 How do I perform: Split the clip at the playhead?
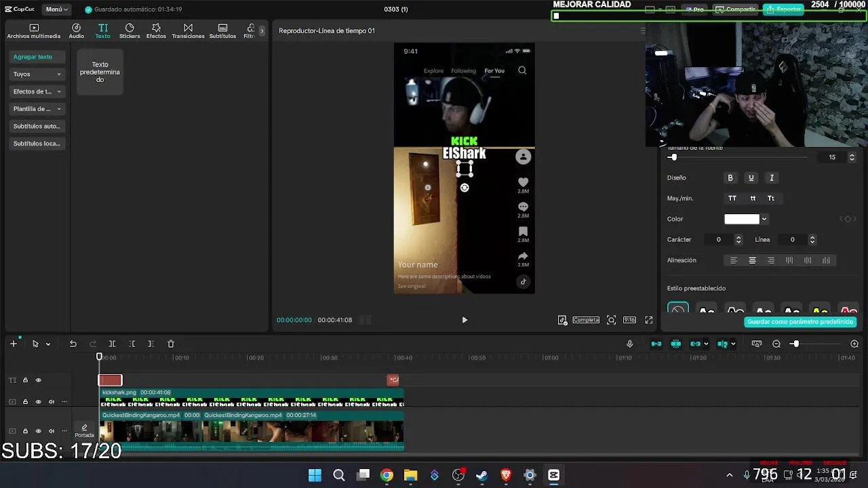(113, 344)
